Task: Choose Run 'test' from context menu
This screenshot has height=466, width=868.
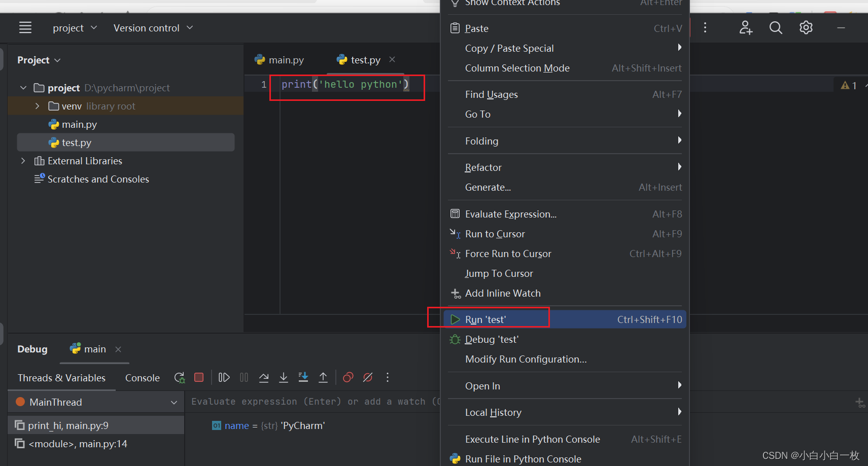Action: [x=566, y=319]
